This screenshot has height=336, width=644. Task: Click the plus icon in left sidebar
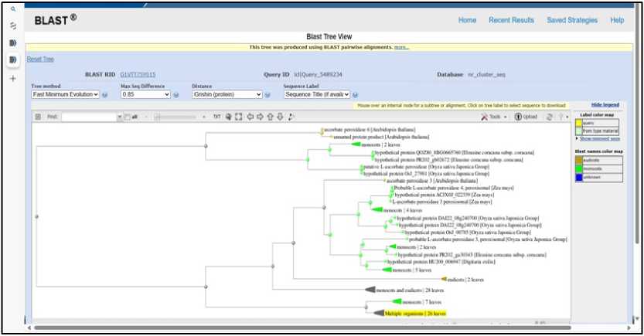(x=13, y=78)
